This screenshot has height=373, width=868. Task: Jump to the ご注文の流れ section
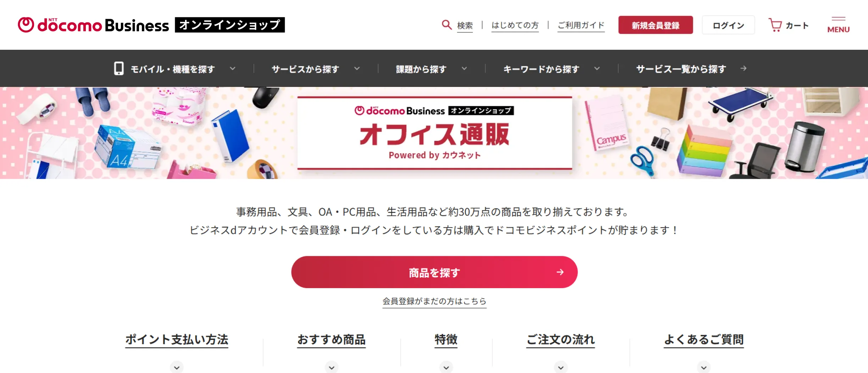coord(561,340)
